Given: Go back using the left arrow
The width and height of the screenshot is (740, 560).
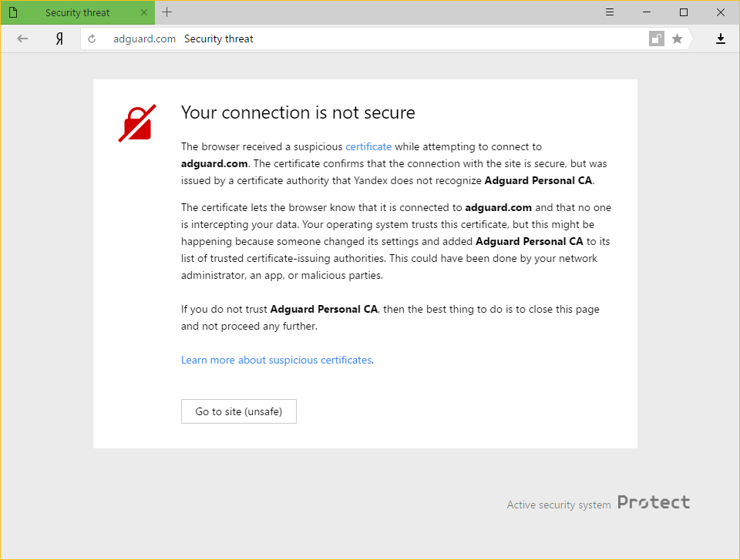Looking at the screenshot, I should (22, 39).
